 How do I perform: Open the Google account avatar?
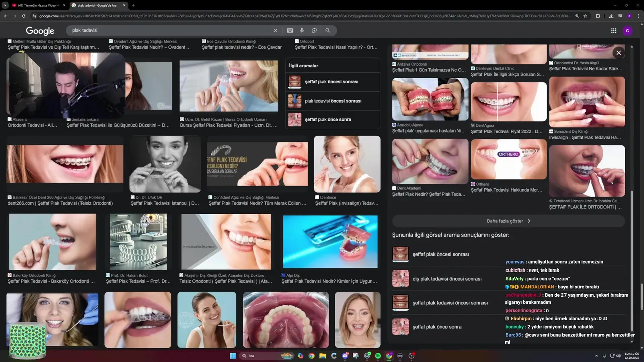[627, 31]
